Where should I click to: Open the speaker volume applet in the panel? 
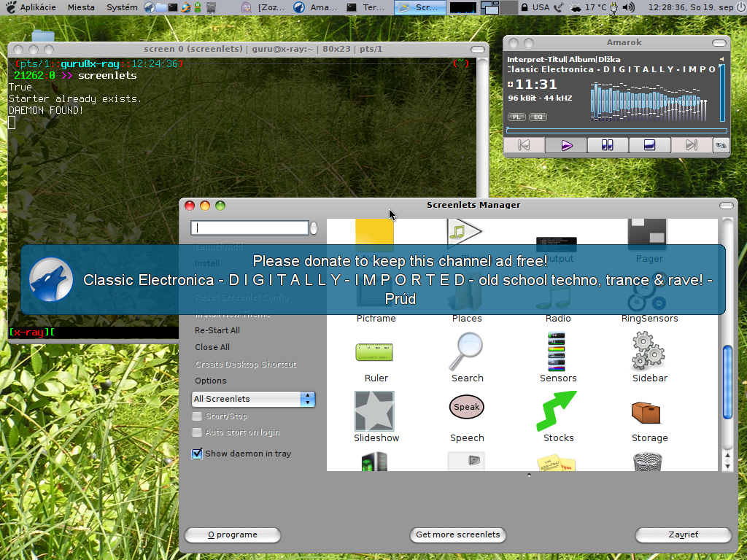tap(628, 7)
